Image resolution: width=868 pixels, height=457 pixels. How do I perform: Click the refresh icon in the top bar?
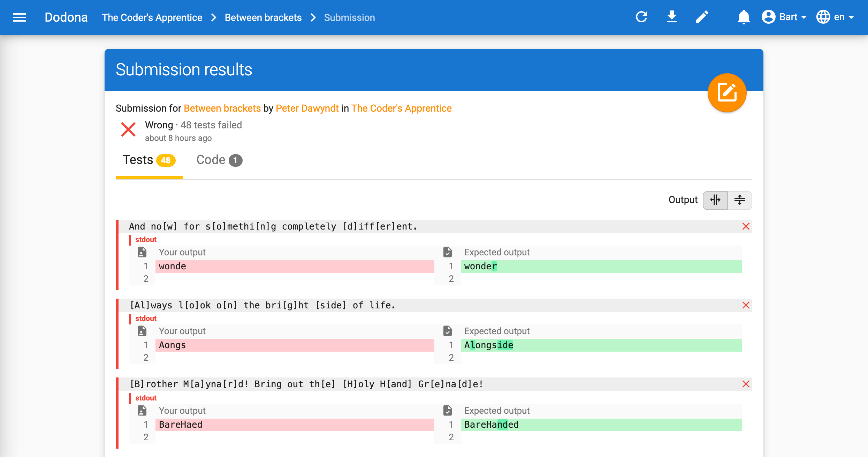641,17
